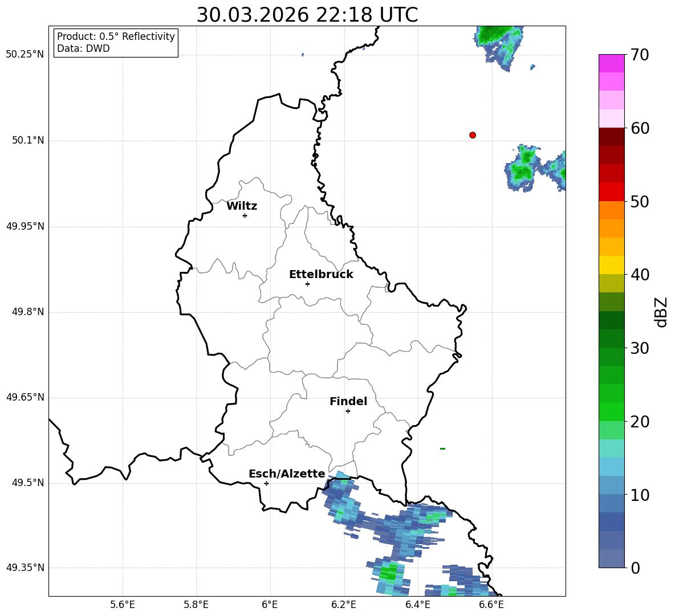Click the 70 tick on the colorbar
The height and width of the screenshot is (616, 675).
click(x=640, y=55)
